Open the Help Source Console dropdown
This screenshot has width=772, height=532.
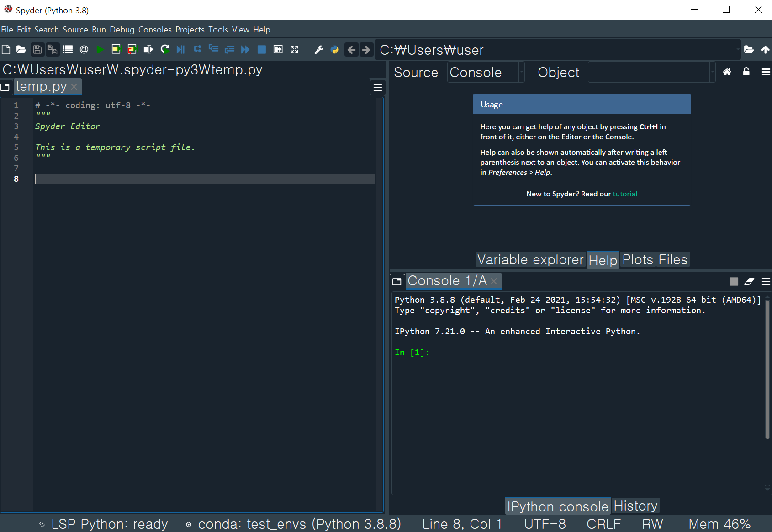click(486, 72)
